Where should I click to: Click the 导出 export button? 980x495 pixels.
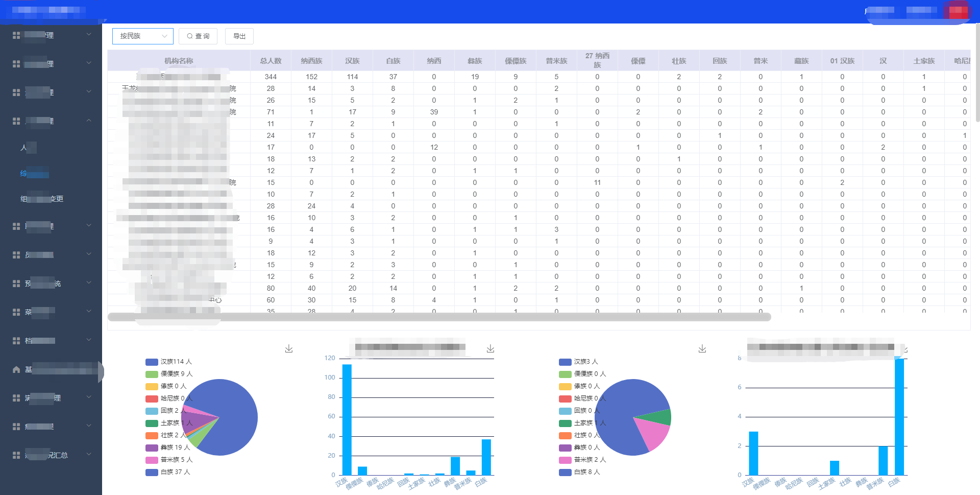[239, 36]
